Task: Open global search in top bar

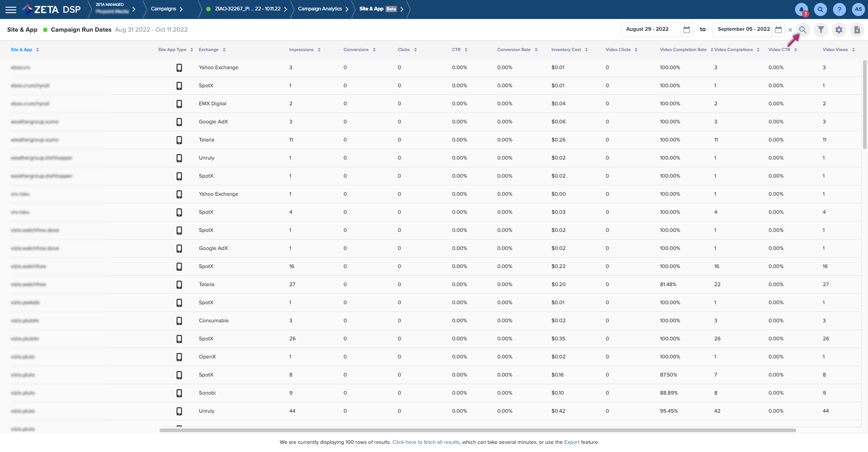Action: tap(821, 9)
